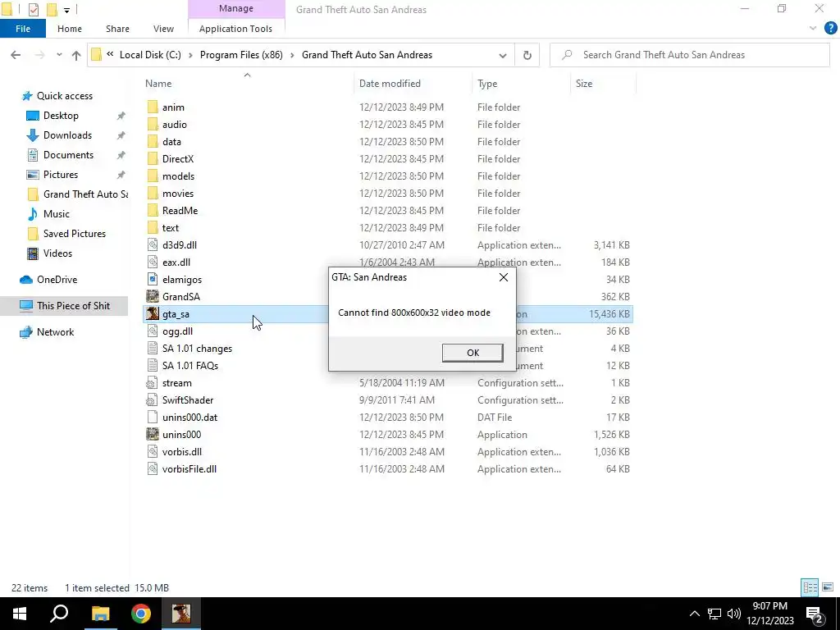
Task: Open Google Chrome from the taskbar
Action: [141, 614]
